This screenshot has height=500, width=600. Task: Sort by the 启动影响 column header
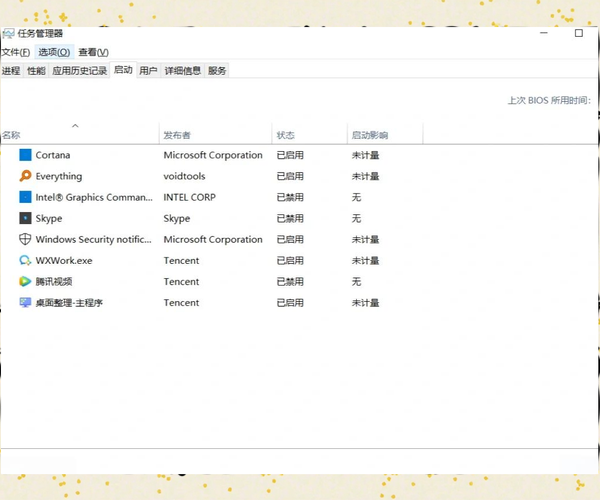tap(369, 135)
